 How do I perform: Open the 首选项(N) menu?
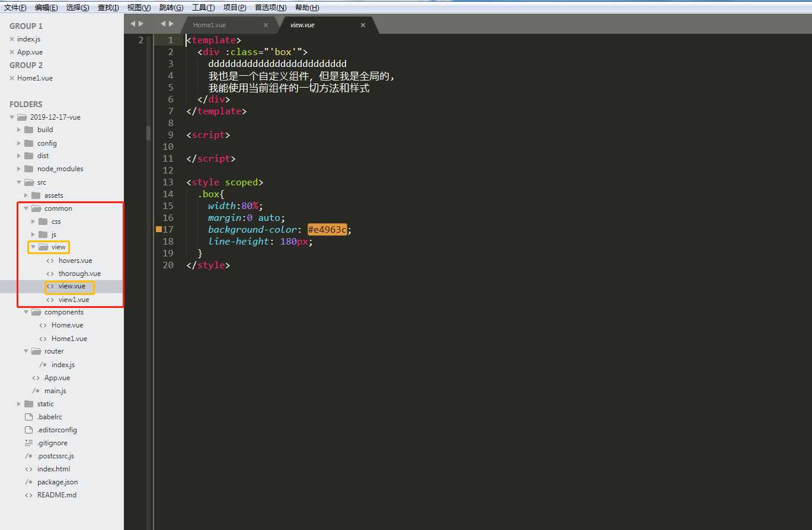pyautogui.click(x=270, y=7)
